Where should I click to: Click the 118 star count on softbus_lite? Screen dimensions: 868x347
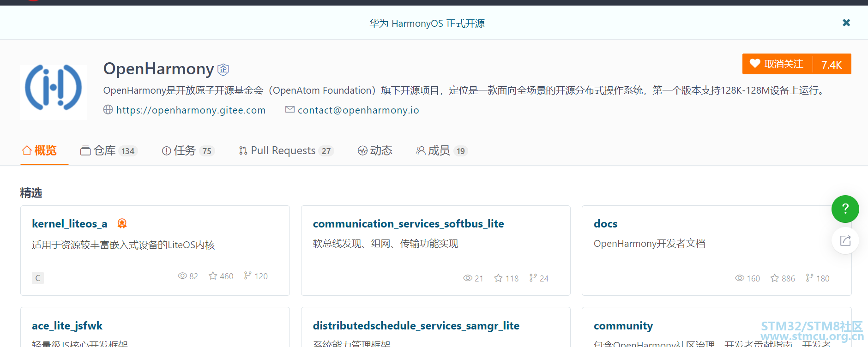(512, 279)
